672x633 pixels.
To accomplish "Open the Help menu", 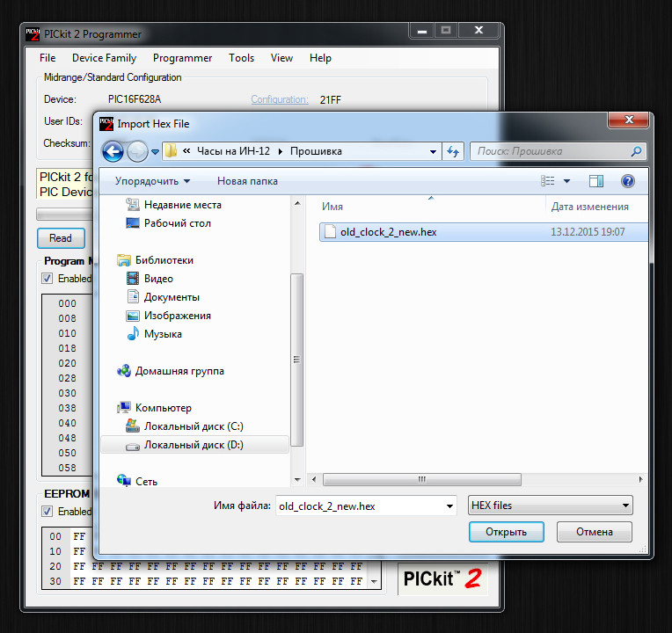I will point(320,58).
